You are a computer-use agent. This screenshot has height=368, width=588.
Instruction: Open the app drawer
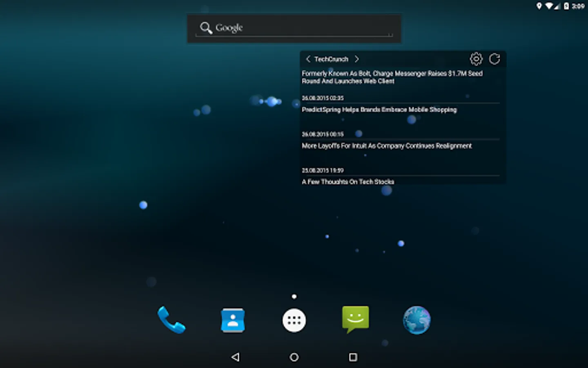[294, 320]
